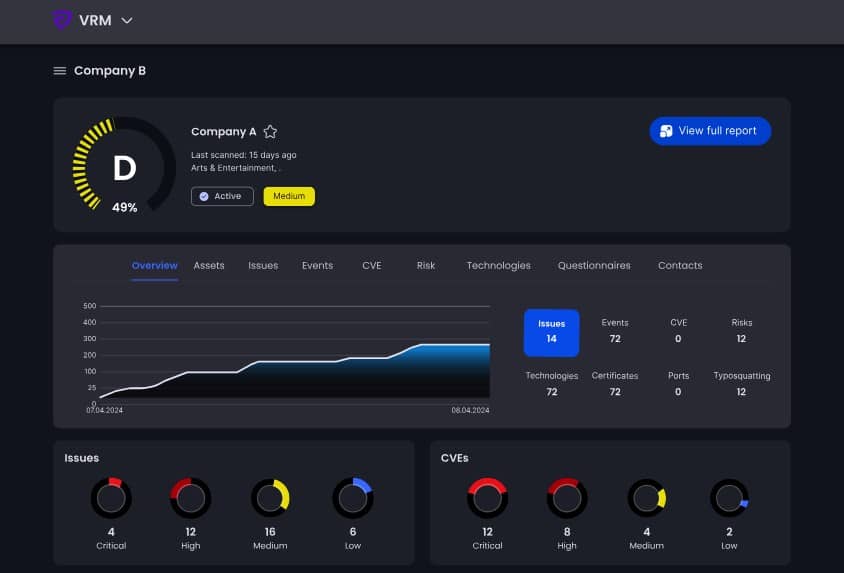Open the hamburger menu beside Company B
The width and height of the screenshot is (844, 573).
60,71
